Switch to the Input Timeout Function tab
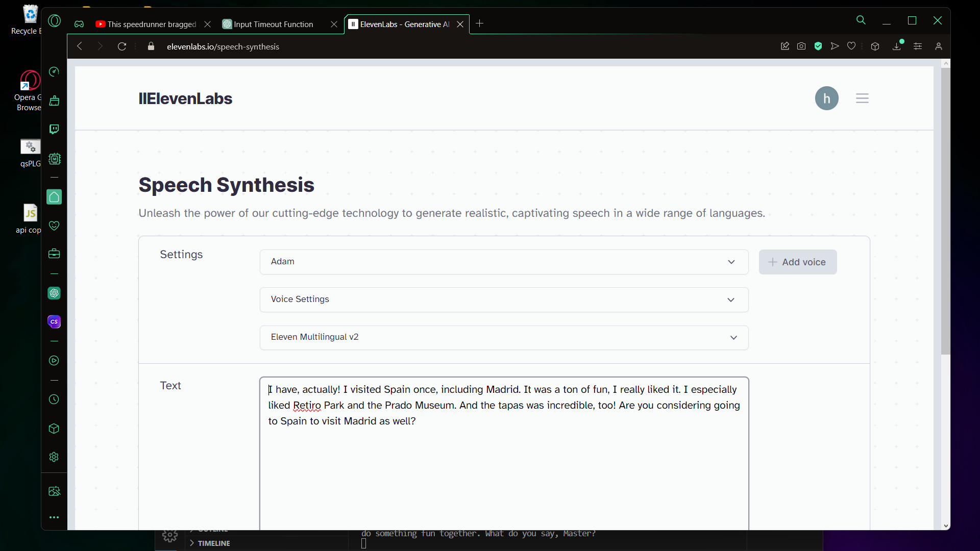 coord(273,24)
